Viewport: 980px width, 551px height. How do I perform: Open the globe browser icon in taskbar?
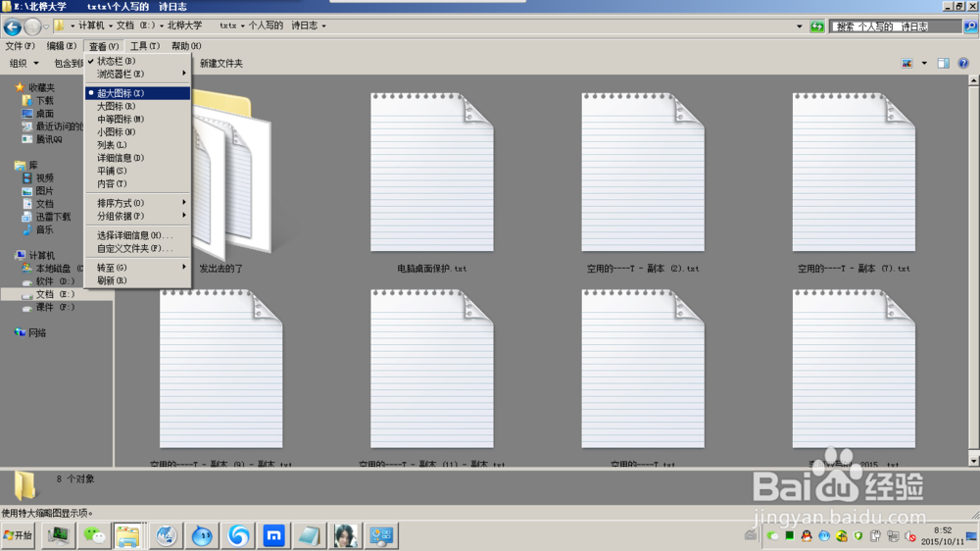click(166, 536)
